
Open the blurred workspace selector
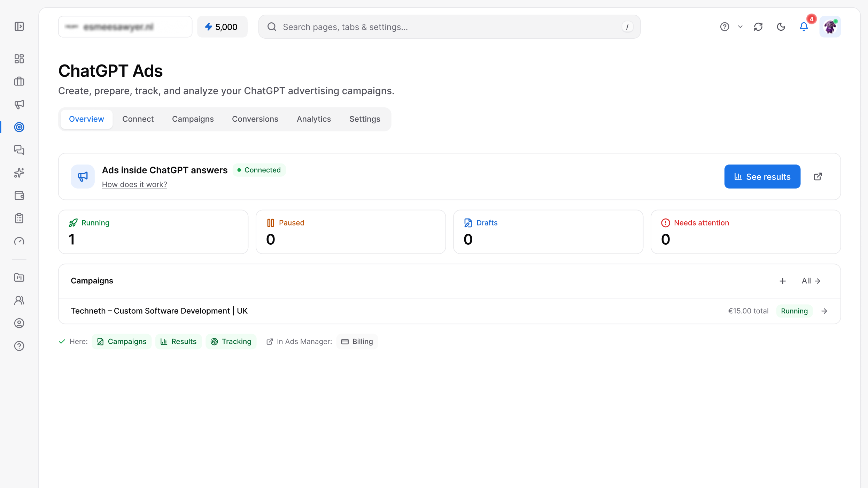pos(125,27)
